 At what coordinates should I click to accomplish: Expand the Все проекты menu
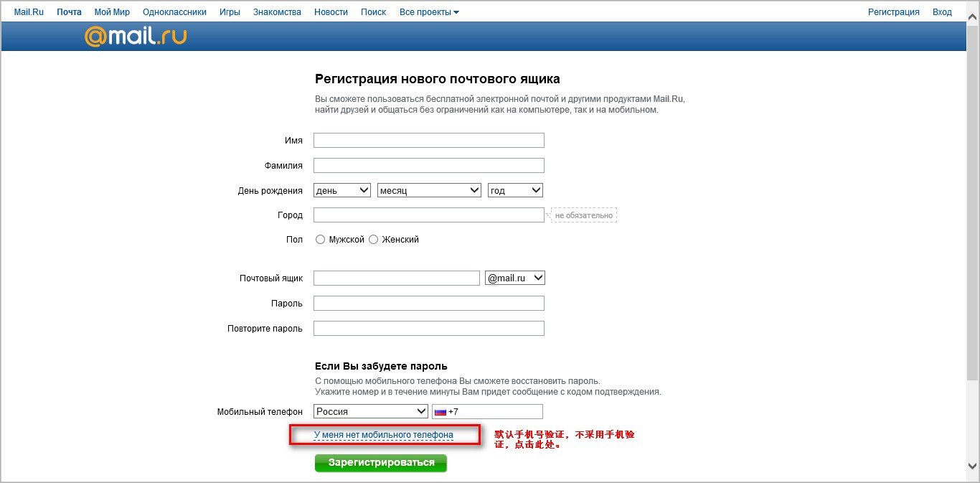(x=429, y=12)
